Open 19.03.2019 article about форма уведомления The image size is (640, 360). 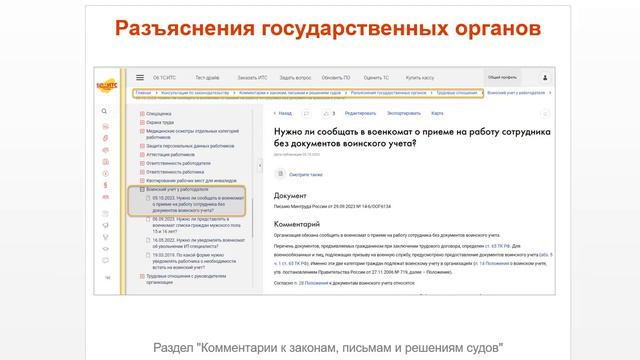pyautogui.click(x=194, y=261)
